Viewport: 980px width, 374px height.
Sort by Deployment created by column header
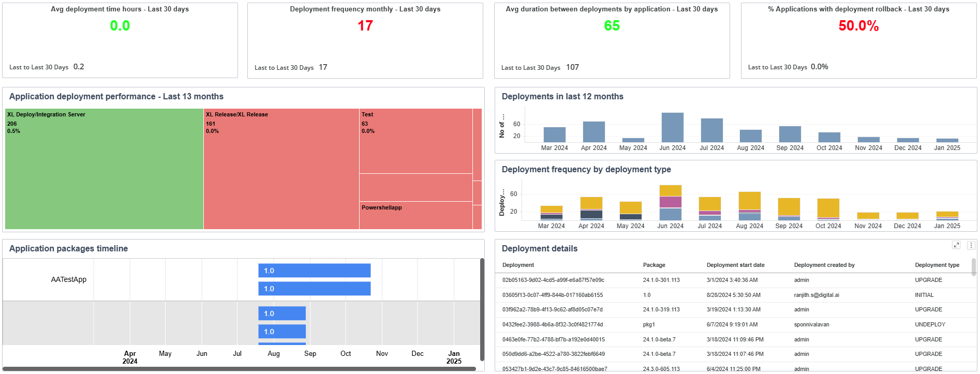[x=824, y=265]
